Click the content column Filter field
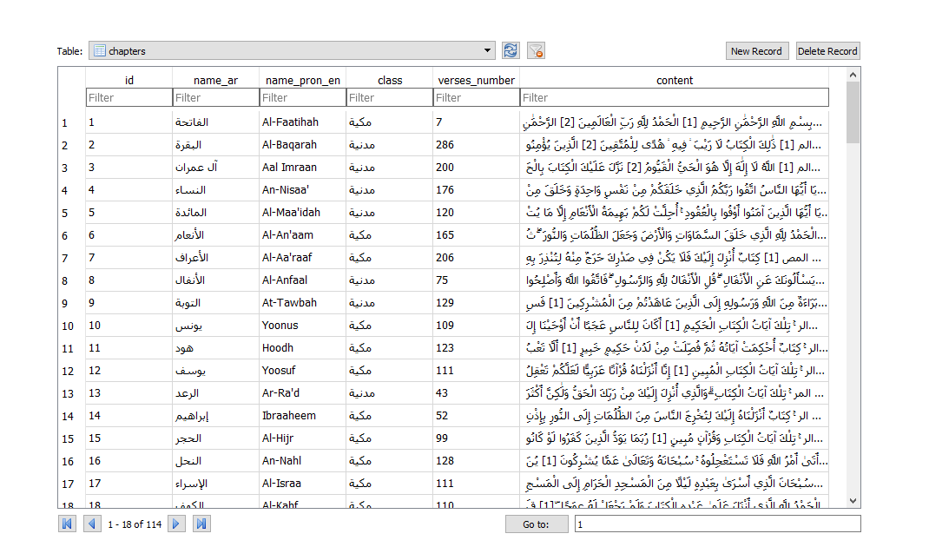This screenshot has width=929, height=560. 675,97
